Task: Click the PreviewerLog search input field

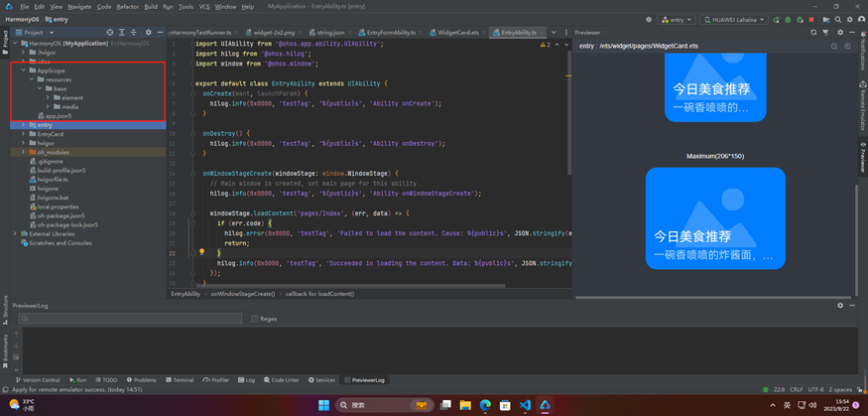Action: (130, 319)
